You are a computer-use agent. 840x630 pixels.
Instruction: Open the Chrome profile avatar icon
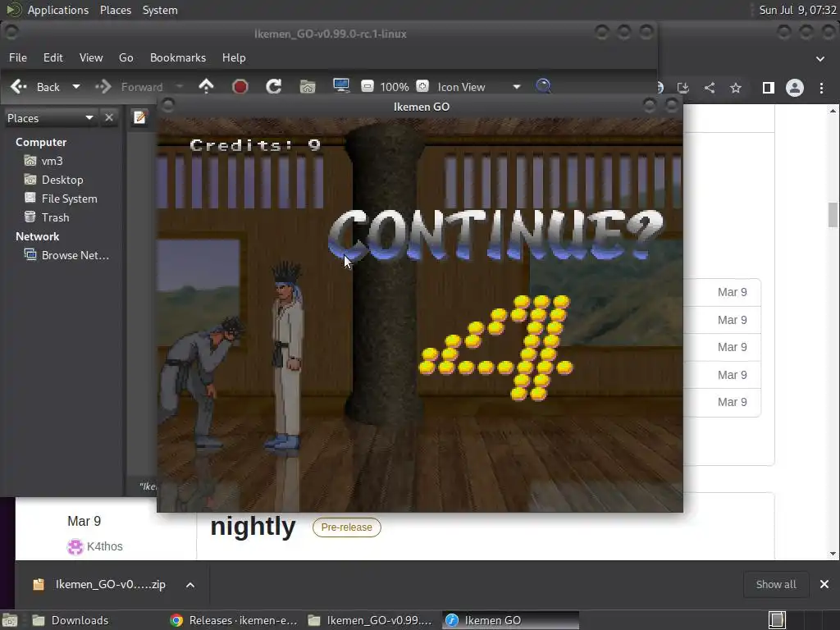click(x=794, y=87)
